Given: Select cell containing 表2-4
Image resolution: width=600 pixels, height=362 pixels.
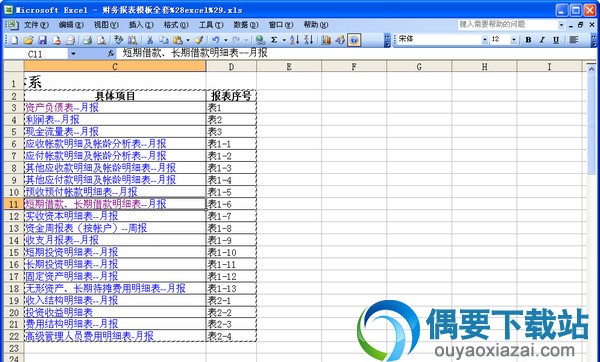Looking at the screenshot, I should [x=231, y=336].
